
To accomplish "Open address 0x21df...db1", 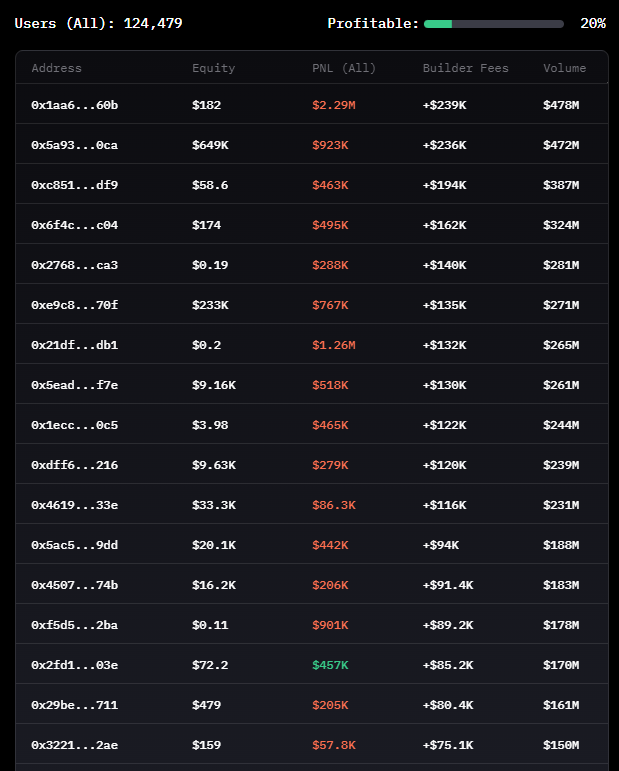I will click(x=74, y=345).
